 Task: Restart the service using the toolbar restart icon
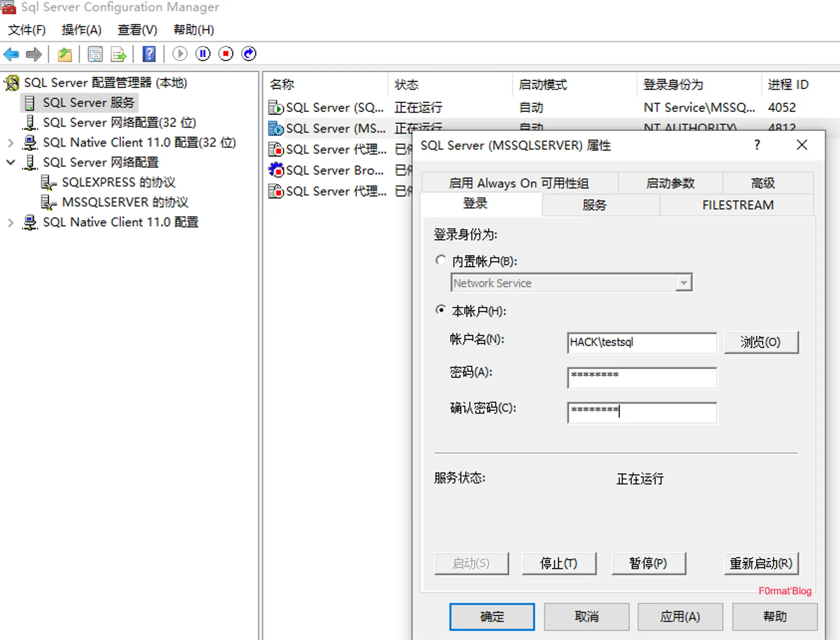[249, 54]
